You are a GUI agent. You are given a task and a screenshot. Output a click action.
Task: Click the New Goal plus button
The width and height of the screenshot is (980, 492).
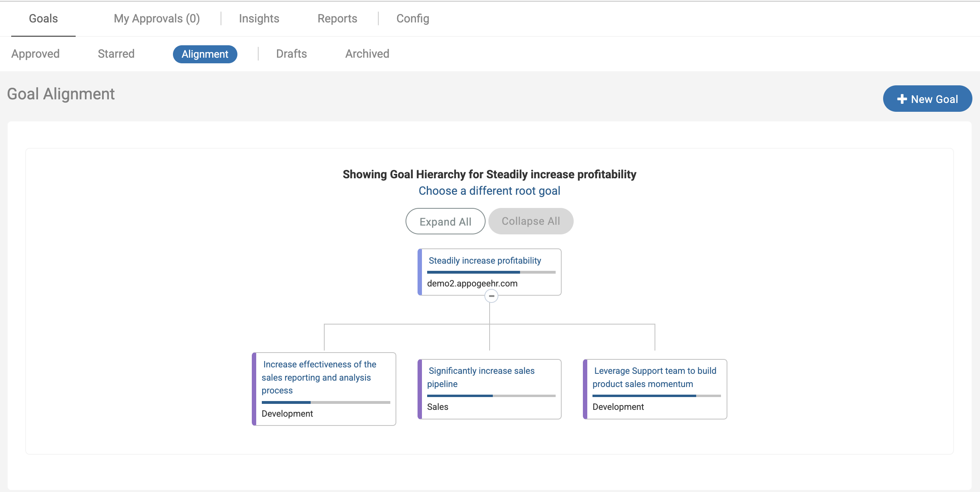click(927, 99)
